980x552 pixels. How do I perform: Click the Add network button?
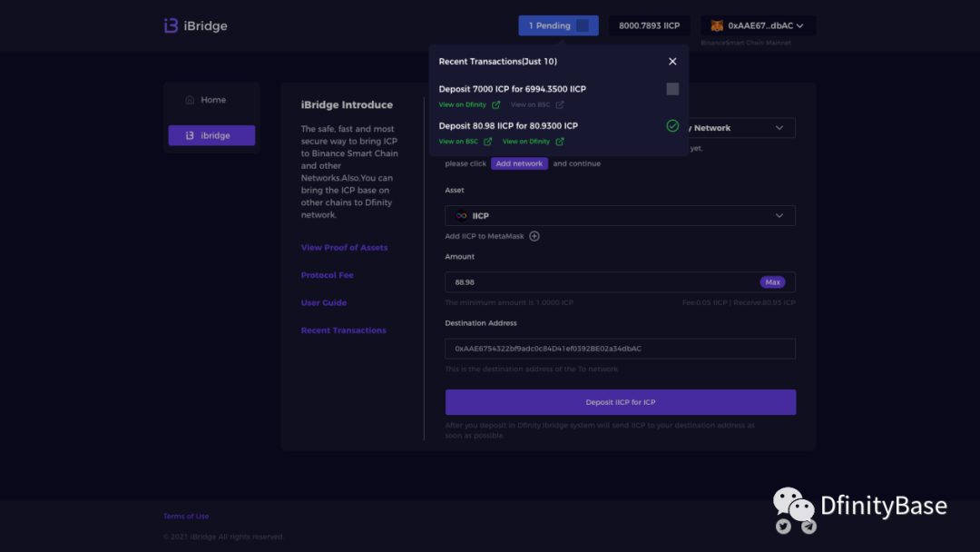(519, 163)
